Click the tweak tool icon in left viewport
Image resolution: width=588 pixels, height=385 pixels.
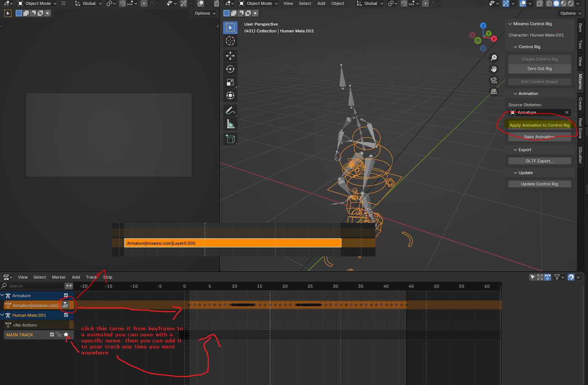click(x=8, y=13)
